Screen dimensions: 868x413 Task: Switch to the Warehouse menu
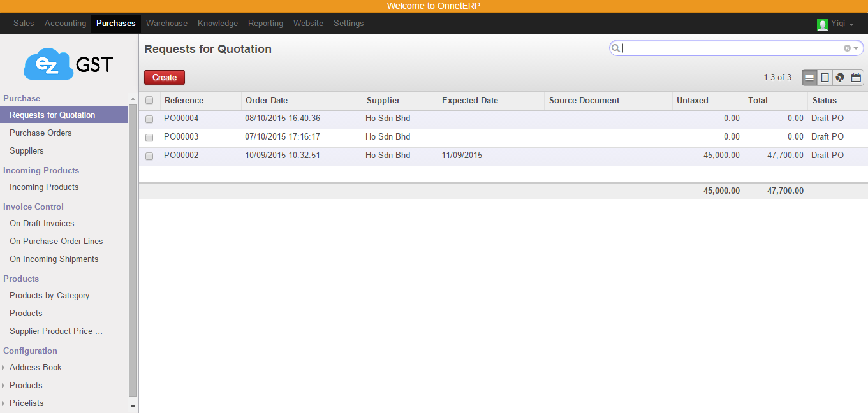pyautogui.click(x=166, y=23)
